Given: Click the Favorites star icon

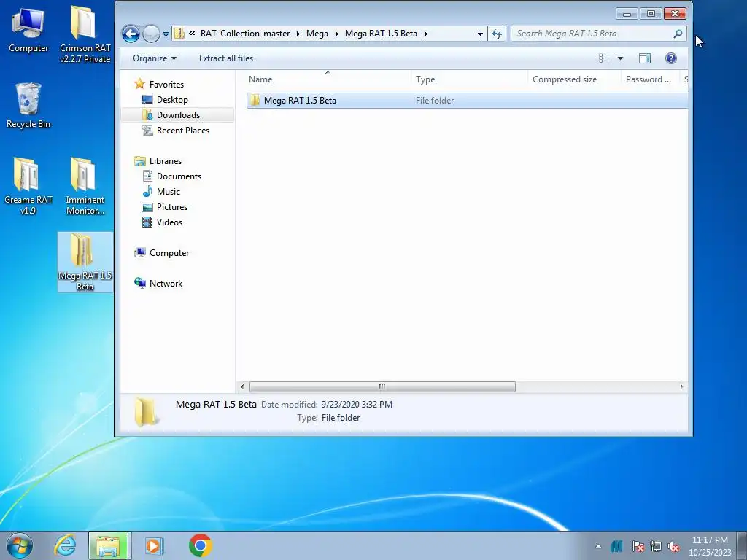Looking at the screenshot, I should [139, 84].
